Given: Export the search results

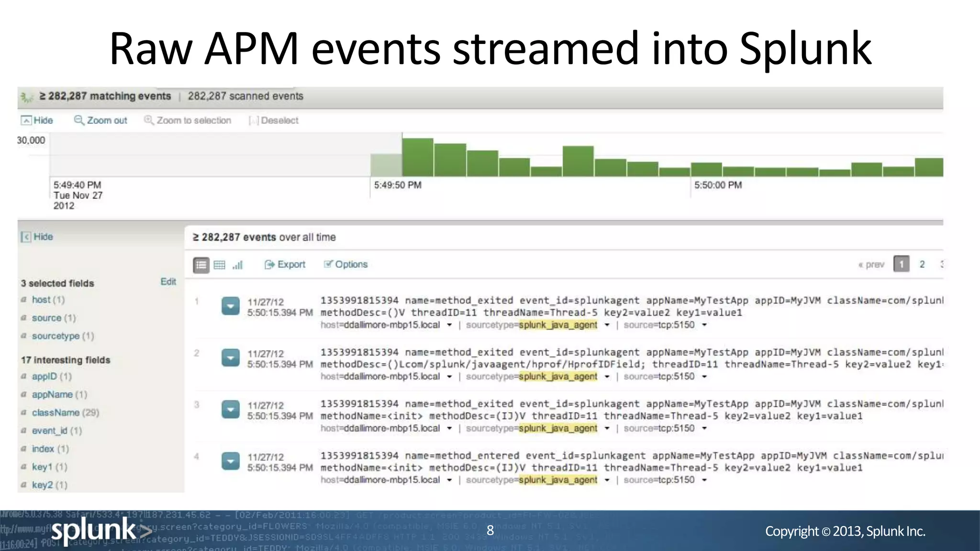Looking at the screenshot, I should point(285,264).
